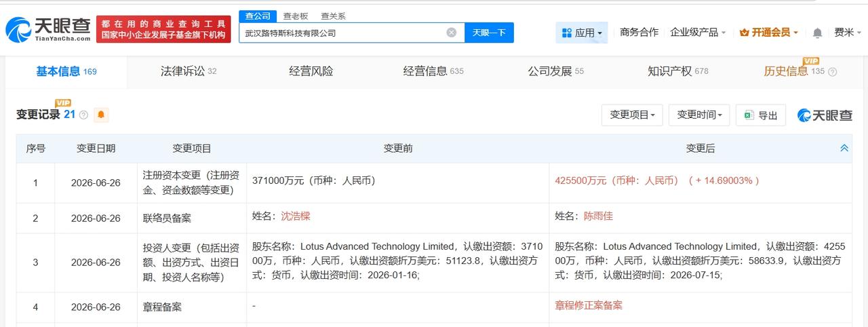This screenshot has height=327, width=868.
Task: Switch to the 查关系 search tab
Action: click(333, 16)
